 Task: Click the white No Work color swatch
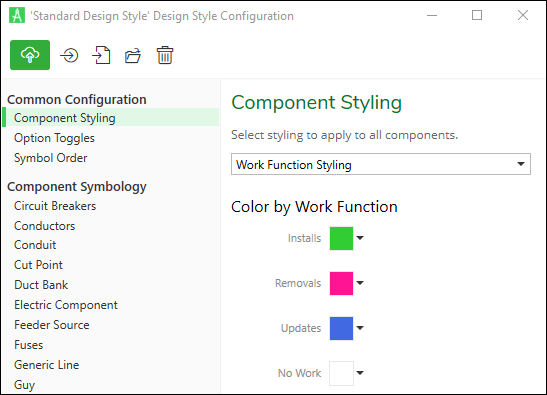coord(341,373)
